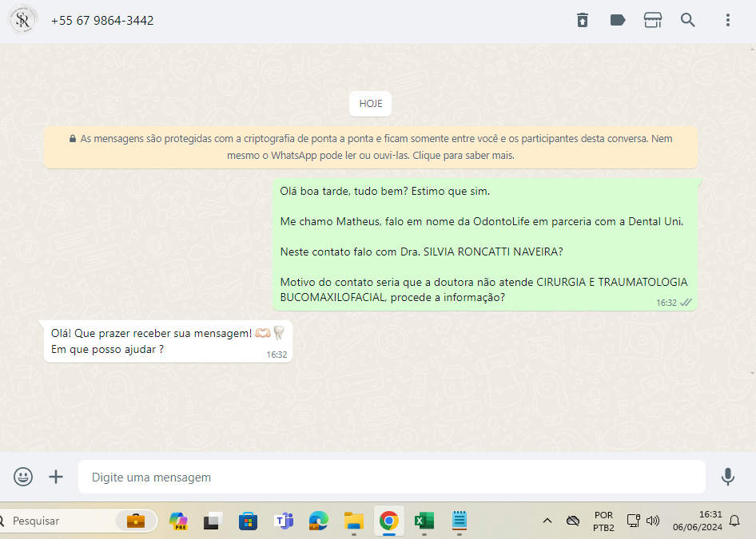
Task: Click the contact number +55 67 9864-3442
Action: click(102, 20)
